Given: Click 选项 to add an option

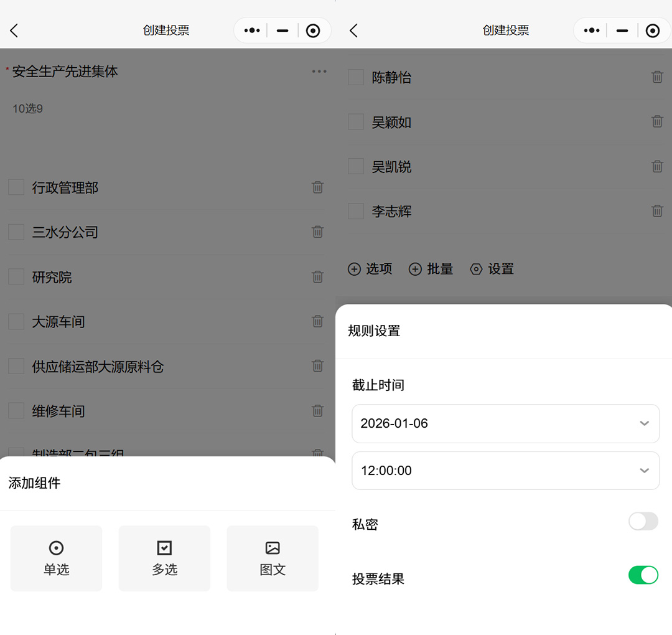Looking at the screenshot, I should (370, 269).
